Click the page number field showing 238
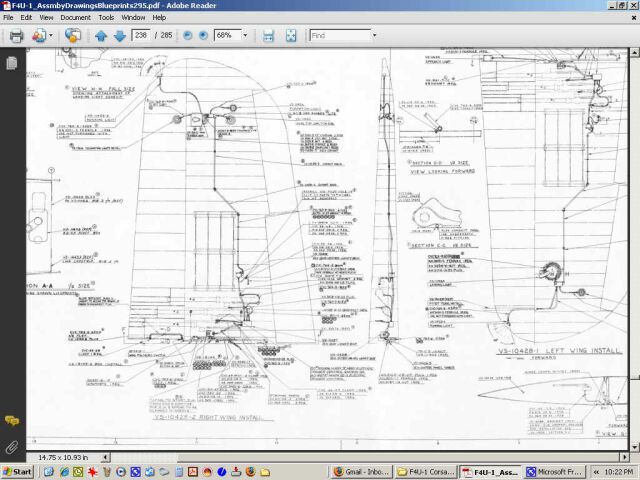This screenshot has width=640, height=480. 141,36
